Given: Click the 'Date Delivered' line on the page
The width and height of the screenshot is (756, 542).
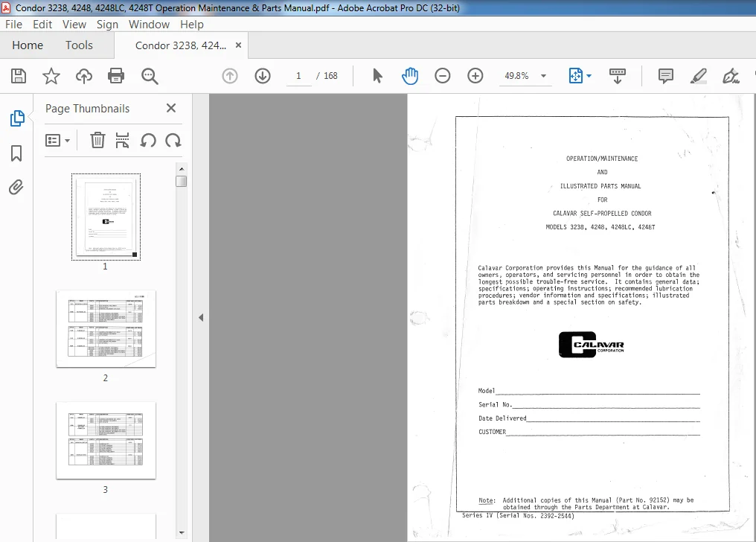Looking at the screenshot, I should pyautogui.click(x=589, y=418).
